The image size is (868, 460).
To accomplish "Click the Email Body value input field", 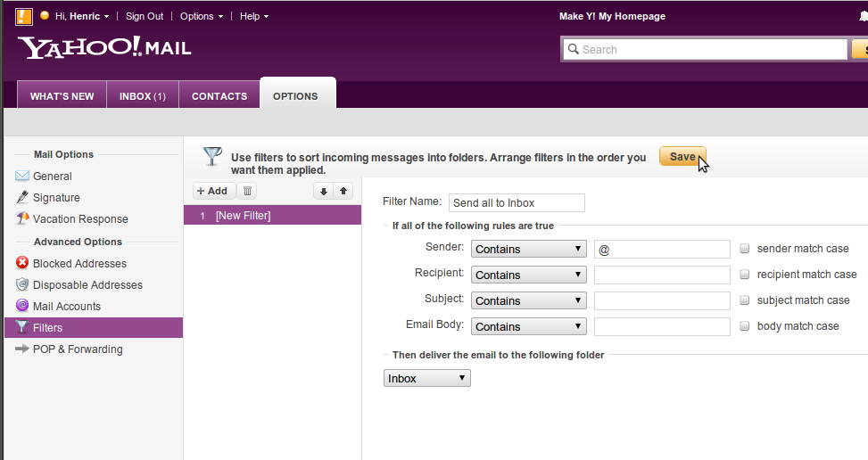I will pos(662,327).
